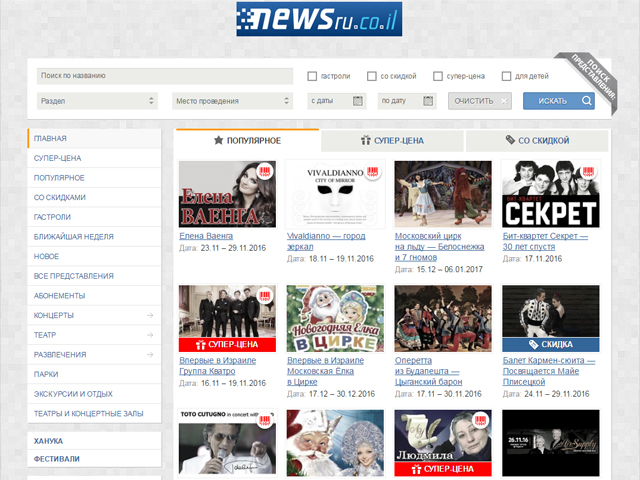640x480 pixels.
Task: Open 'Оперетта из Будапешта' event link
Action: click(429, 371)
